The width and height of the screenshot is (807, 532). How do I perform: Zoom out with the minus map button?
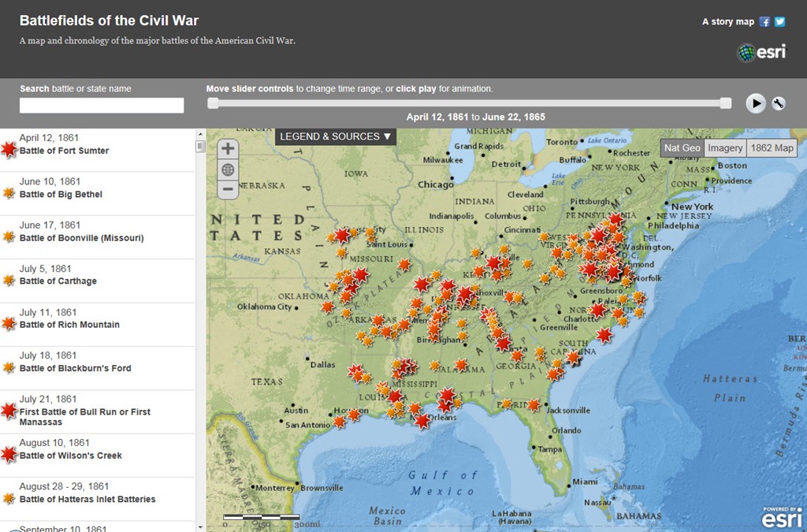click(228, 189)
